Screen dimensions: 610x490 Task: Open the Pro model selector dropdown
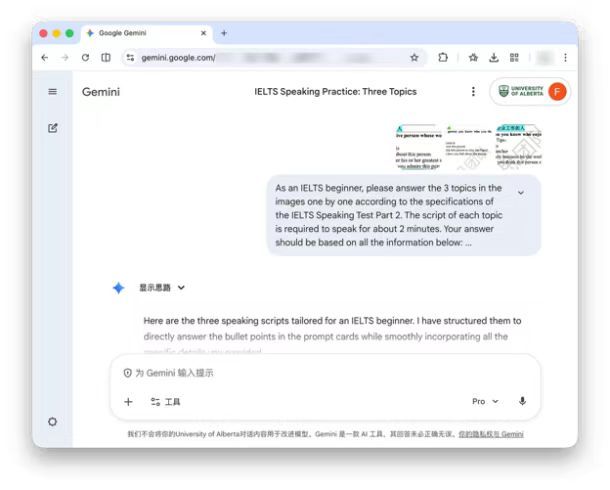[485, 401]
